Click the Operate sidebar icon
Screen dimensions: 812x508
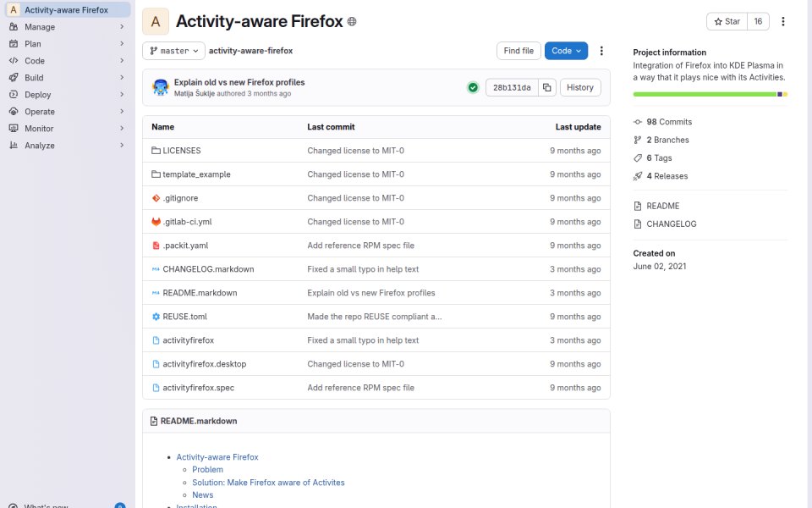click(x=14, y=112)
